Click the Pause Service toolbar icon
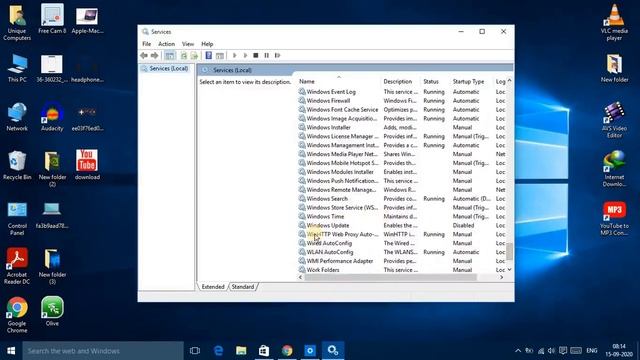The width and height of the screenshot is (640, 360). 267,56
